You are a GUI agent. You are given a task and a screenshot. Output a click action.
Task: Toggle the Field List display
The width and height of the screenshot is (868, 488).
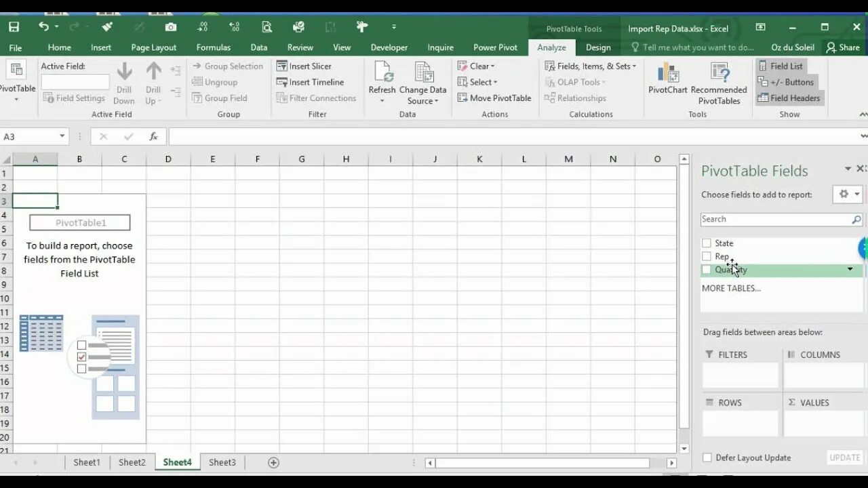point(780,66)
